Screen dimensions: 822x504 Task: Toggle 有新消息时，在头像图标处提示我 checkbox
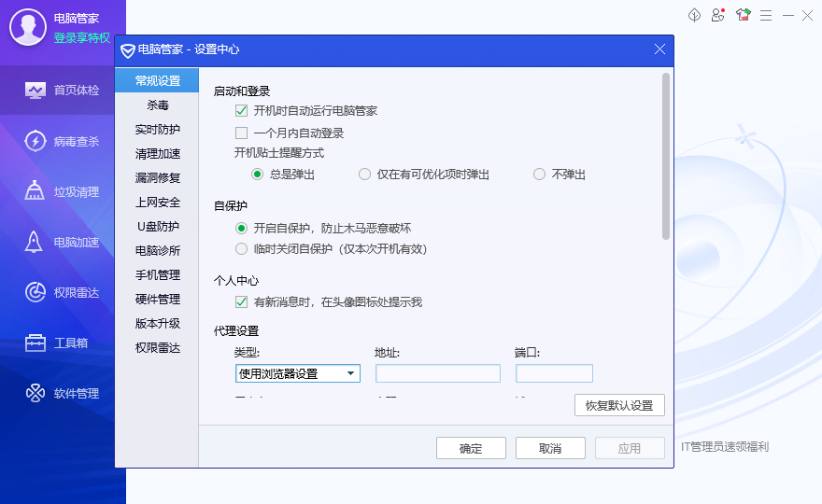click(241, 301)
